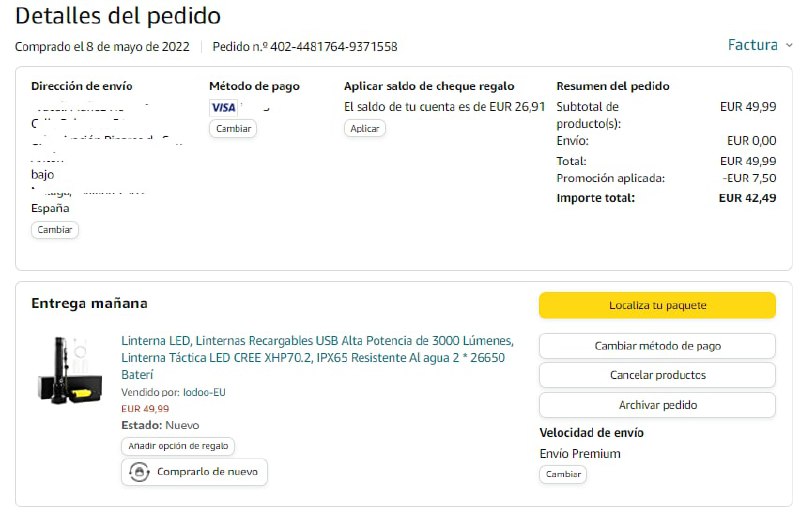Click Añadir opción de regalo

(178, 446)
